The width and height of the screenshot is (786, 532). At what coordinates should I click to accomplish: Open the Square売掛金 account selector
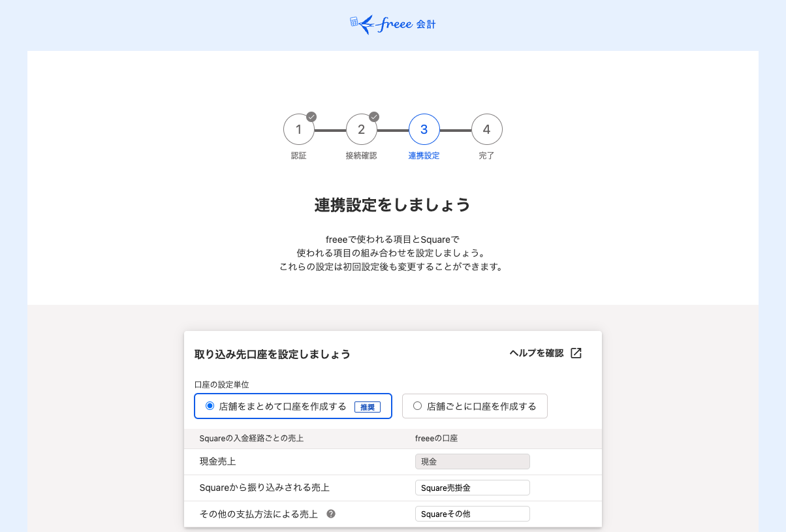pyautogui.click(x=472, y=487)
